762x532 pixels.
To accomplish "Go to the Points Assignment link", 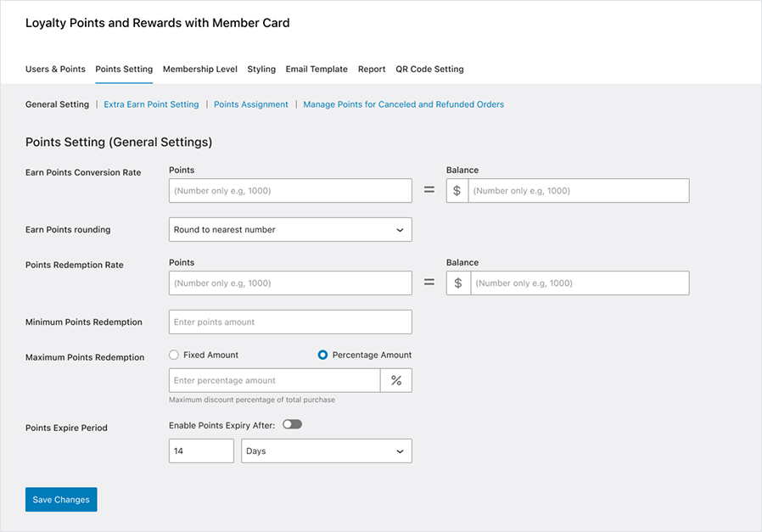I will coord(250,104).
